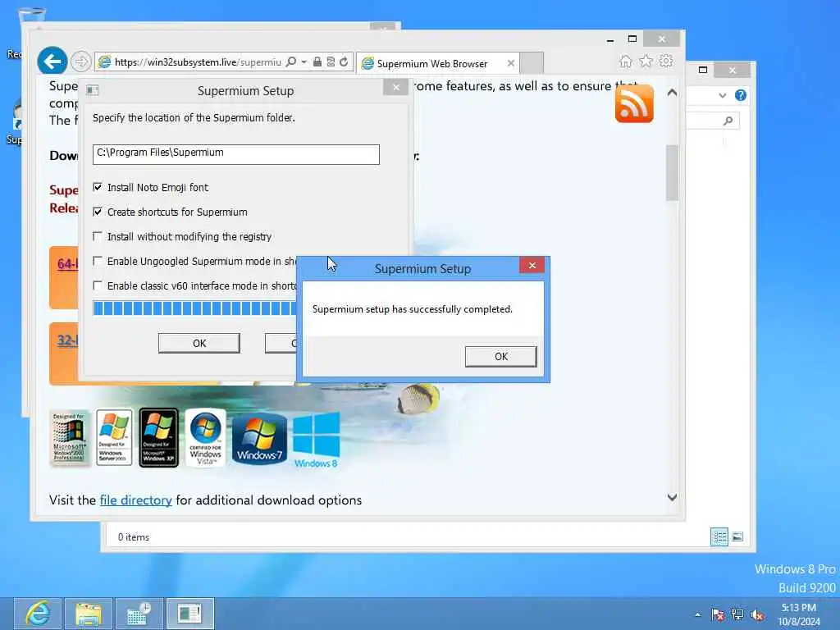Open browser Tools with the gear icon
This screenshot has height=630, width=840.
click(x=666, y=61)
